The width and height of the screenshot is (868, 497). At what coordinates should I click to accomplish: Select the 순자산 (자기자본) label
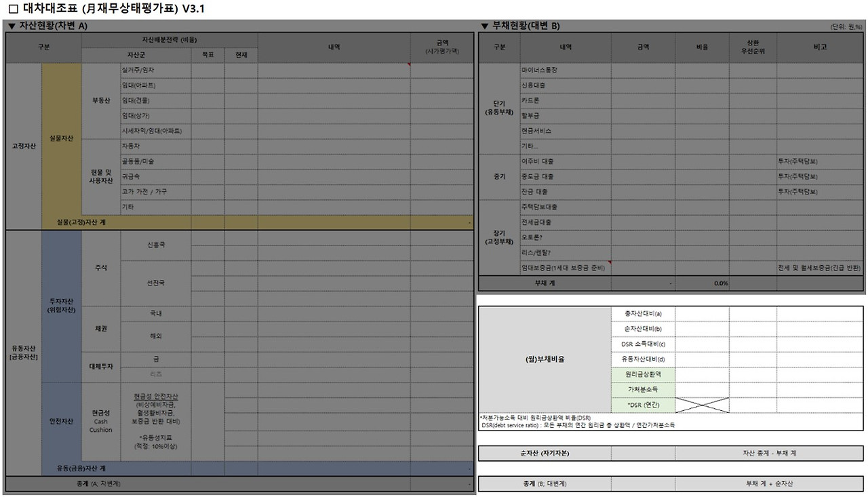(x=545, y=453)
